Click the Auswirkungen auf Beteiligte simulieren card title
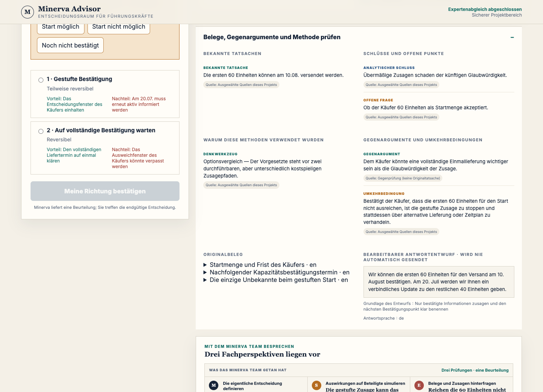Screen dimensions: 543x392 (x=365, y=383)
